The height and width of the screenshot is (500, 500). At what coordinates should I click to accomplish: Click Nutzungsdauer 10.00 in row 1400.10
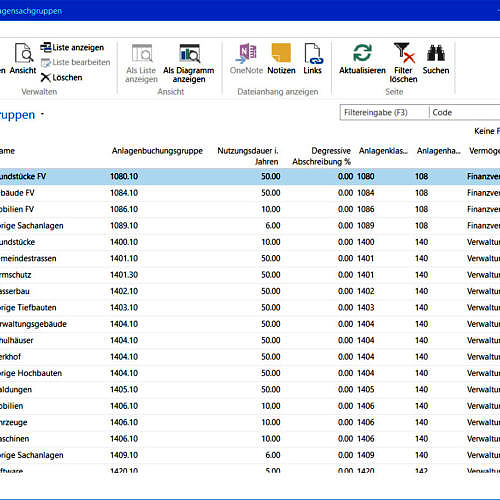(x=271, y=242)
